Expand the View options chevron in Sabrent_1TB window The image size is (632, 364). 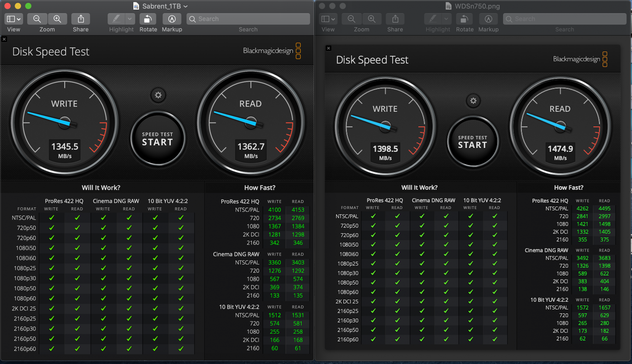tap(19, 19)
